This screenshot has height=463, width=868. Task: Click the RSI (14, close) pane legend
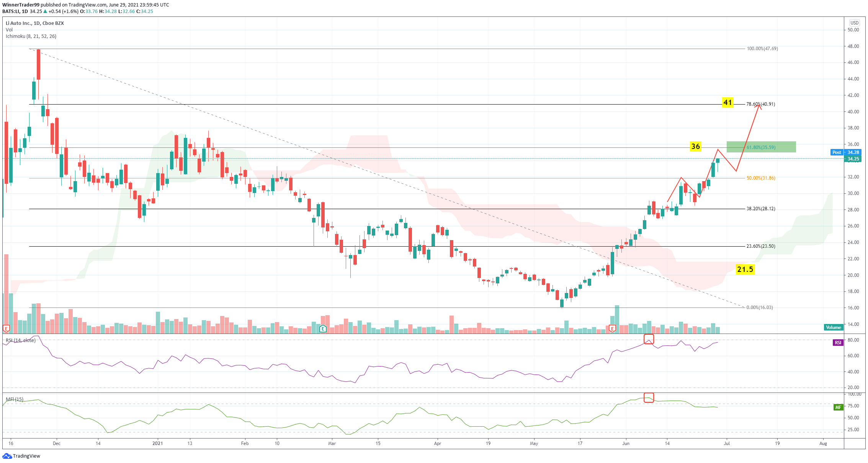20,340
